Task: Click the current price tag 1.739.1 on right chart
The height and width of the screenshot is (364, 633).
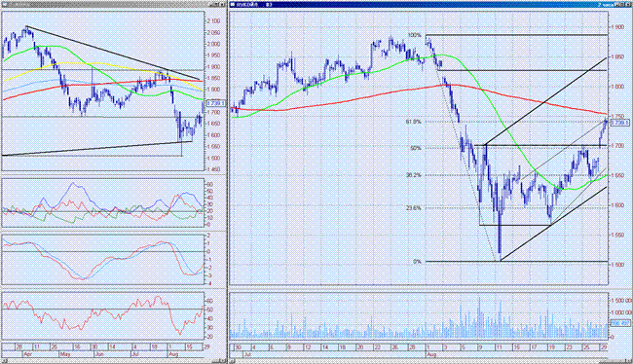Action: tap(619, 123)
